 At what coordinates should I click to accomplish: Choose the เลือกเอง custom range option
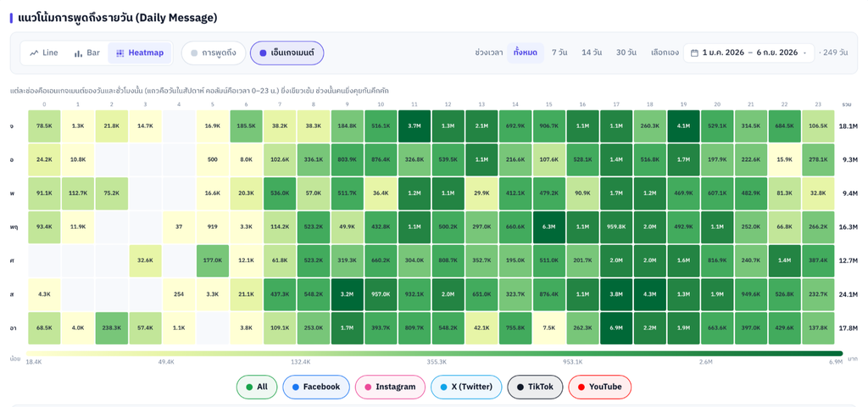click(665, 53)
